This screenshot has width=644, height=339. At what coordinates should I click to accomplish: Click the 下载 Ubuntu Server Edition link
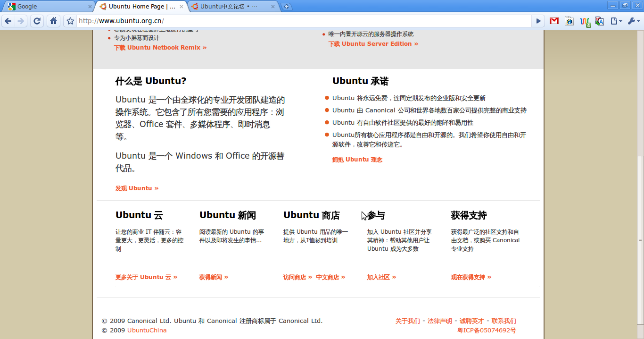[373, 44]
